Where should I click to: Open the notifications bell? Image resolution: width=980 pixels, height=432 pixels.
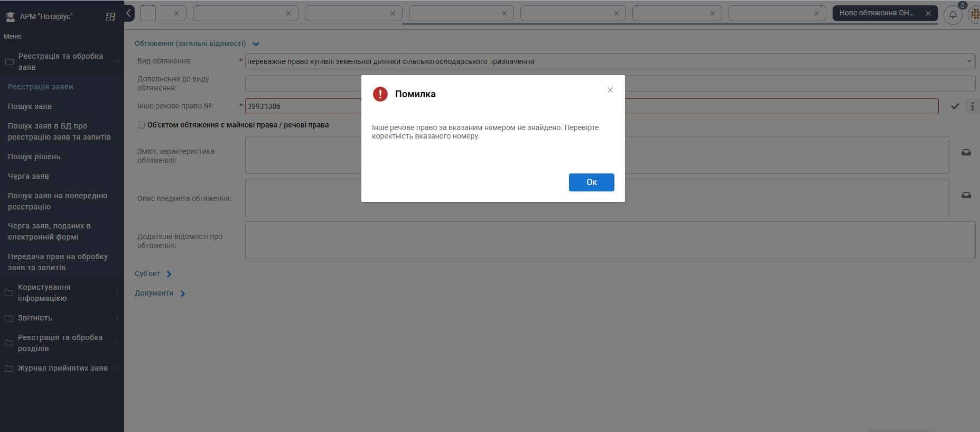click(953, 14)
